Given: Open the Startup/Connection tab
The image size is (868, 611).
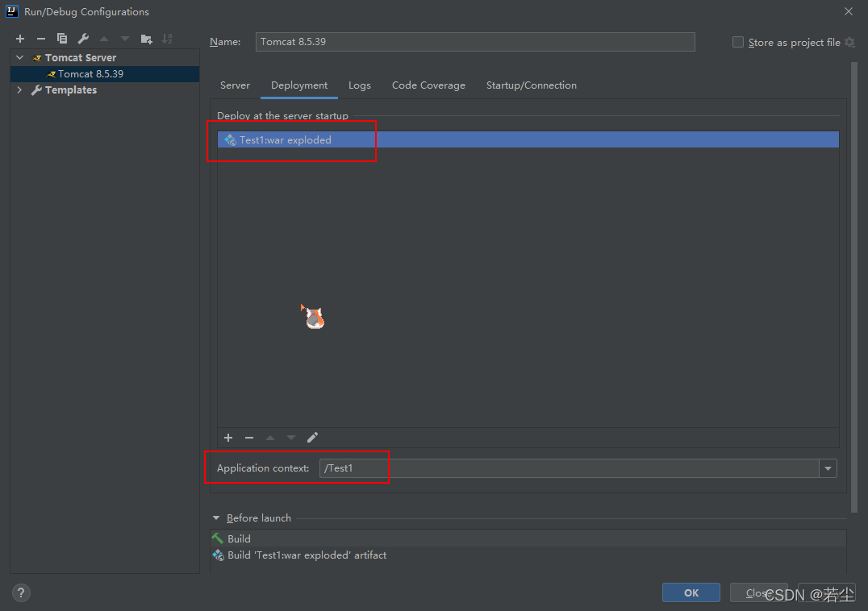Looking at the screenshot, I should pos(531,85).
